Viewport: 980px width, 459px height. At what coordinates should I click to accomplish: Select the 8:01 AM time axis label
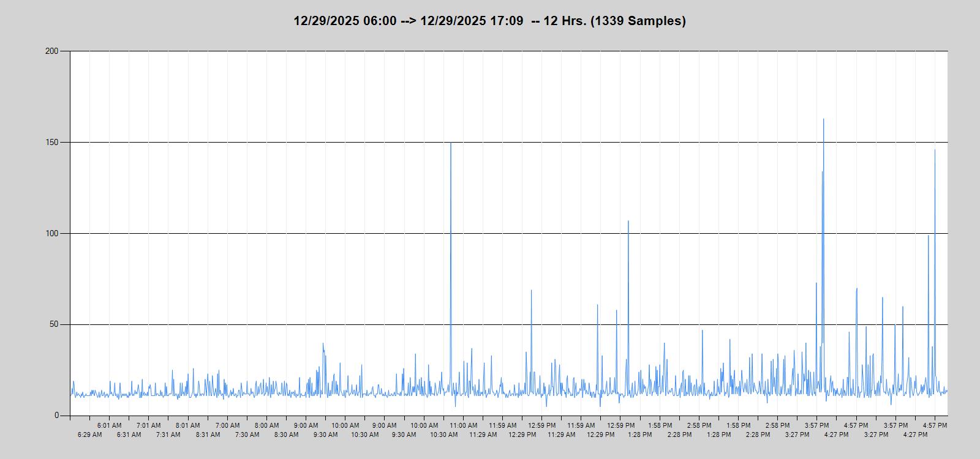187,425
